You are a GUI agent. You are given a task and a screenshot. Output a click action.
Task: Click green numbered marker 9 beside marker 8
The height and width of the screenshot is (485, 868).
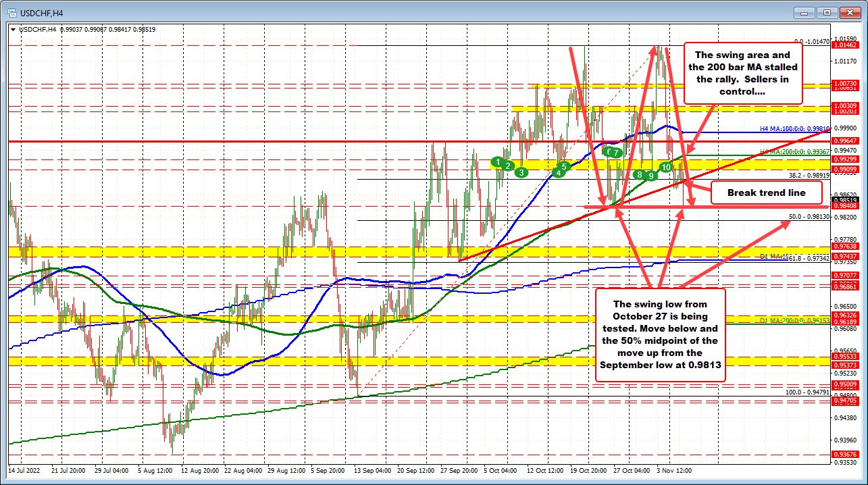[x=650, y=176]
